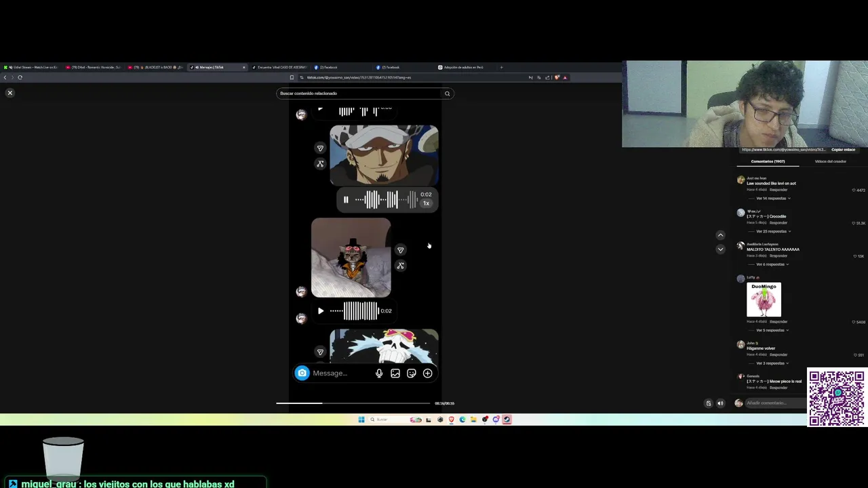Like the Crocodile comment with 51.3K likes
868x488 pixels.
click(x=854, y=223)
